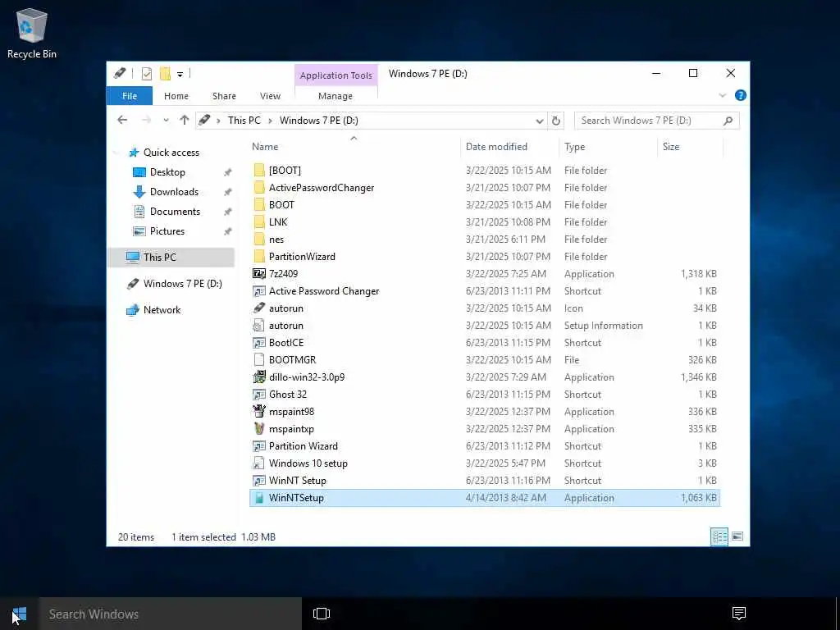Refresh the Windows 7 PE (D:) folder view
The image size is (840, 630).
coord(556,121)
